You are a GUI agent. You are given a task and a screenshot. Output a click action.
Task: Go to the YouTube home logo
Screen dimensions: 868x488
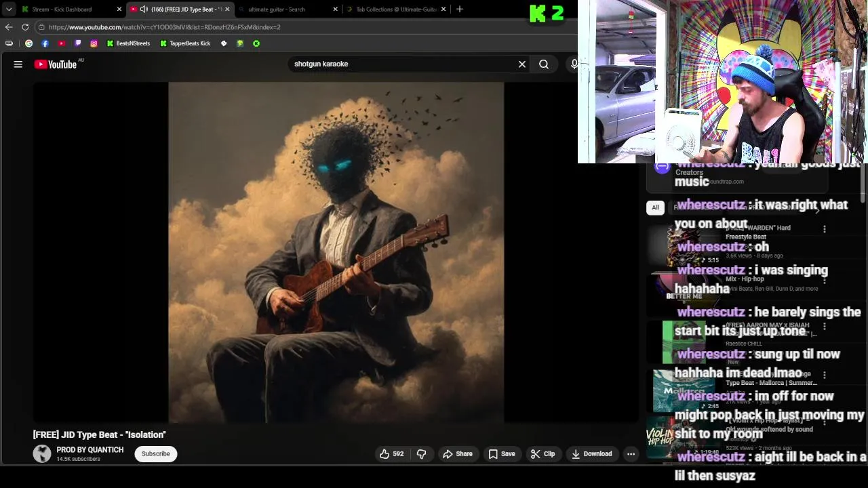[x=56, y=64]
